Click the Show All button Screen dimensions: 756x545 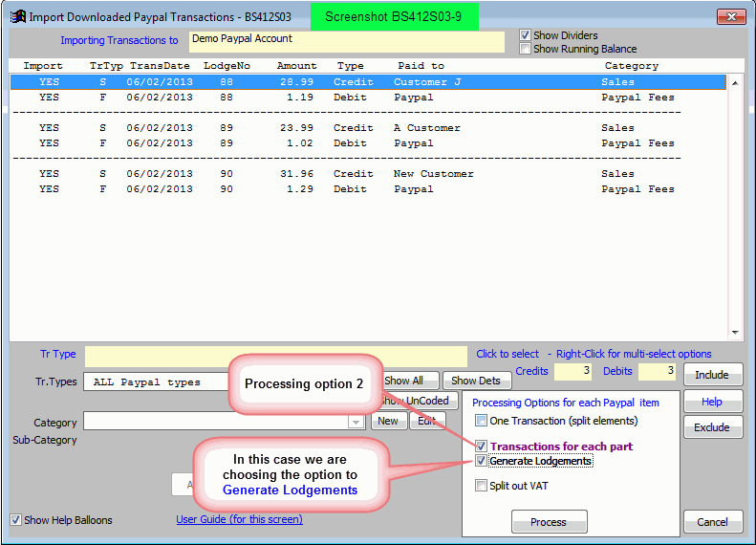pyautogui.click(x=411, y=381)
